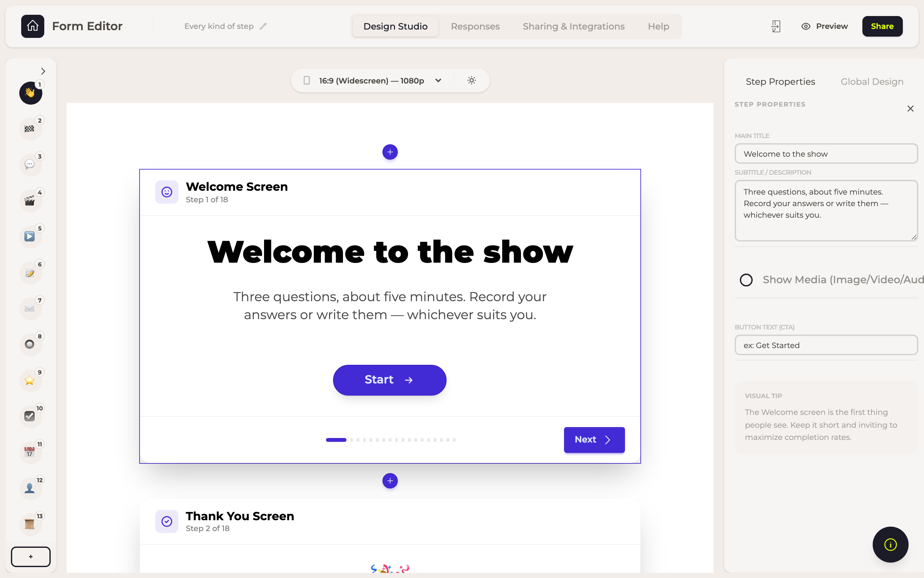Select step 12 person silhouette icon
The image size is (924, 578).
pyautogui.click(x=30, y=488)
